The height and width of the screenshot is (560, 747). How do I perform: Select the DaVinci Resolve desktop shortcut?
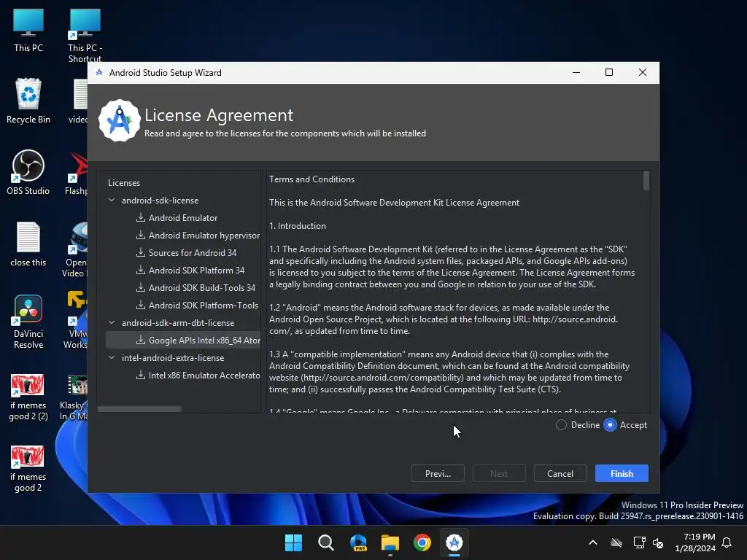pyautogui.click(x=28, y=322)
